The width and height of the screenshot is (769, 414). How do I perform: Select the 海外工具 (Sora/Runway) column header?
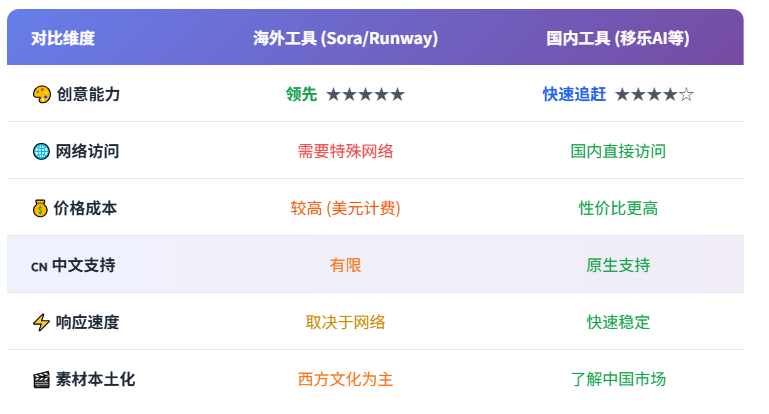345,38
